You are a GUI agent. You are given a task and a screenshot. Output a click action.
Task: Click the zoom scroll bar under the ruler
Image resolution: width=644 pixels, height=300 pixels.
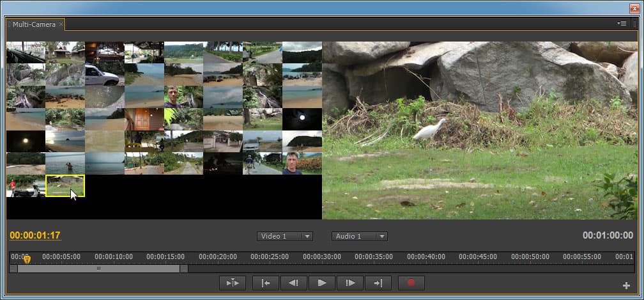pos(98,269)
